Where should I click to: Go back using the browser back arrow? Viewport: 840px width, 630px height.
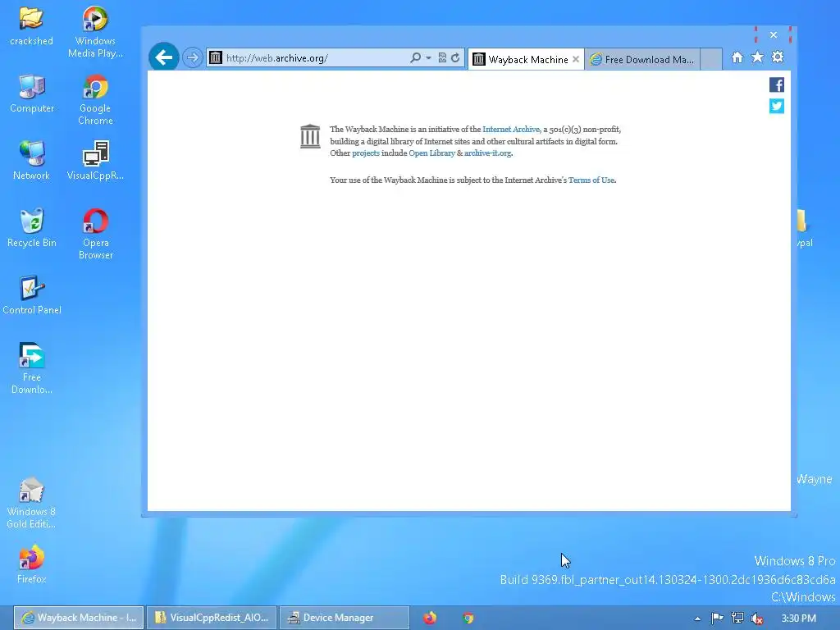click(164, 57)
